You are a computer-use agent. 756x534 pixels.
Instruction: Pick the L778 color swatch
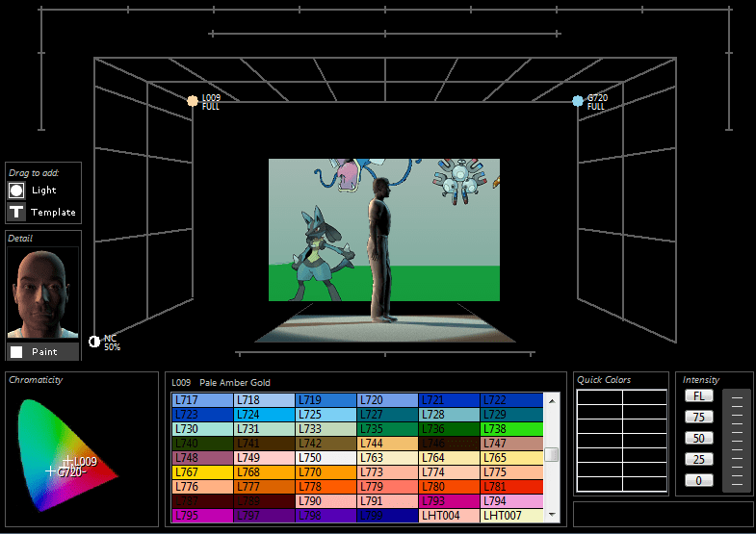tap(326, 486)
